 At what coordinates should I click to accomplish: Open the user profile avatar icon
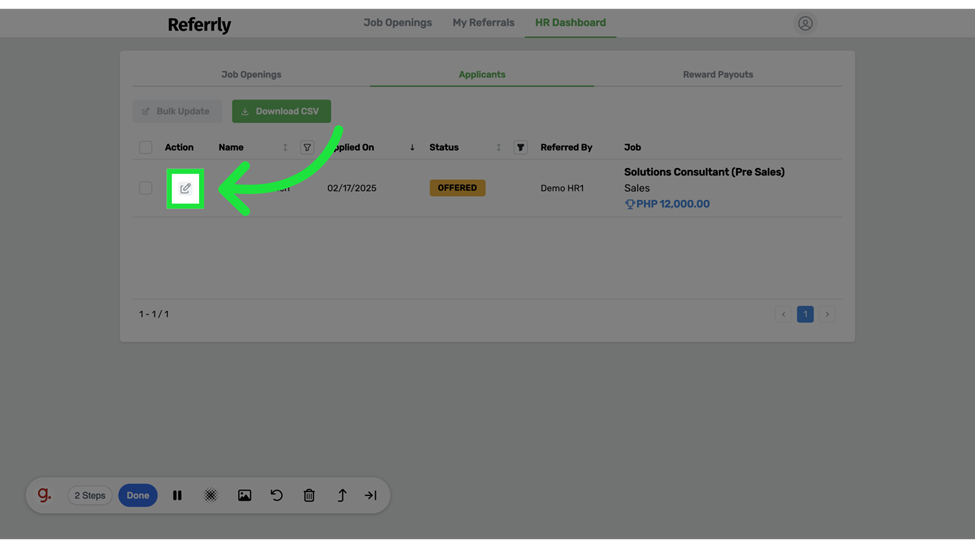click(x=805, y=23)
